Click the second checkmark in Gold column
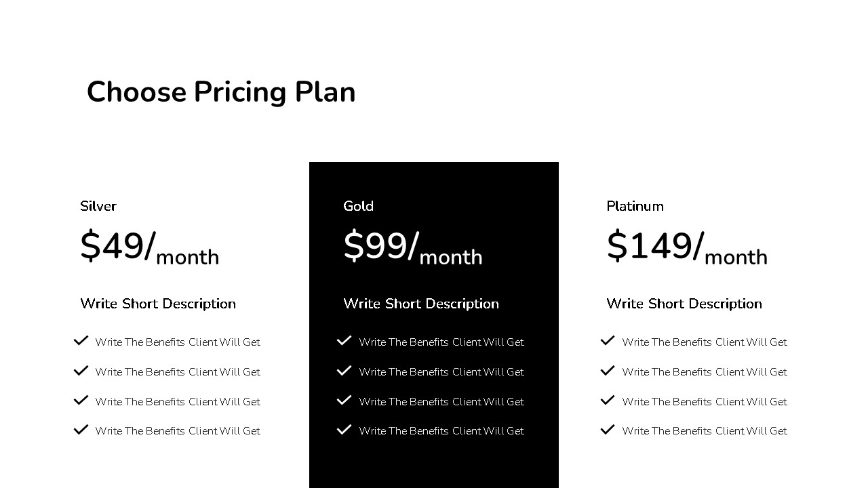The width and height of the screenshot is (868, 488). coord(344,370)
